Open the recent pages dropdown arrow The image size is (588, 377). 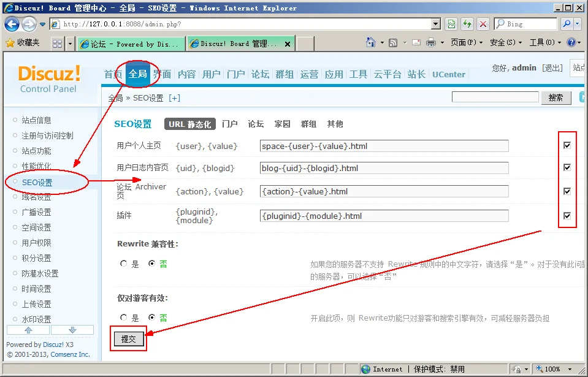(42, 25)
